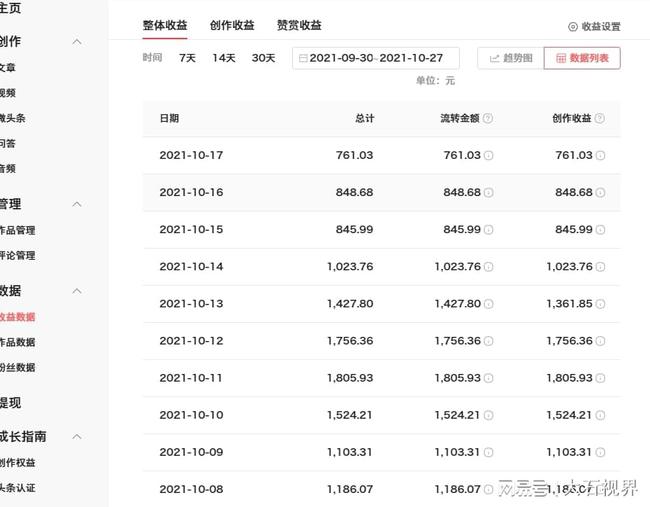Click info icon next to 1,427.80 流转金额
The image size is (650, 507).
tap(489, 304)
